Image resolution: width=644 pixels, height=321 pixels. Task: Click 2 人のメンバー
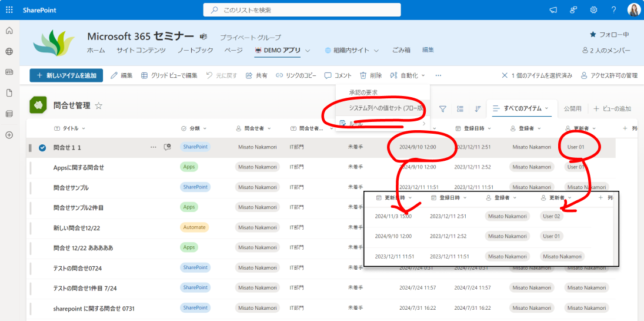pyautogui.click(x=606, y=50)
